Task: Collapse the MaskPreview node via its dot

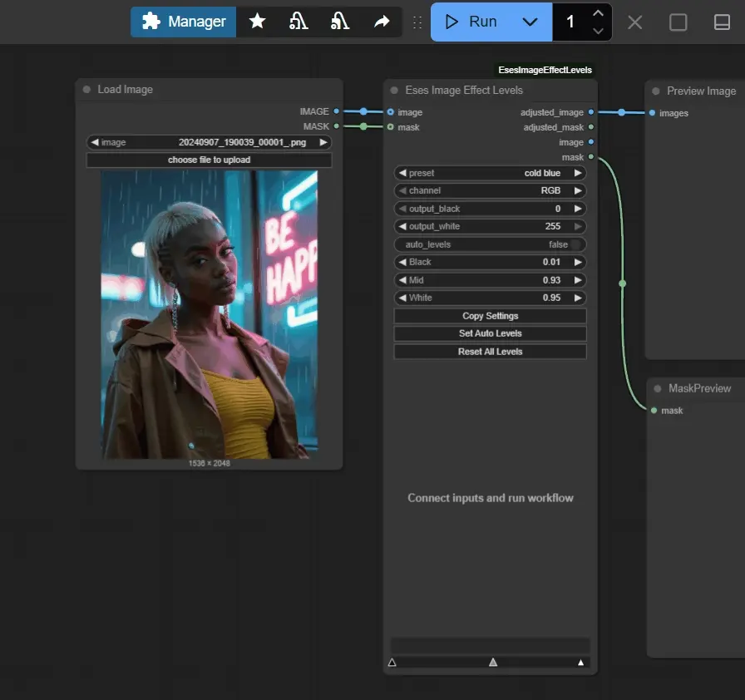Action: 657,388
